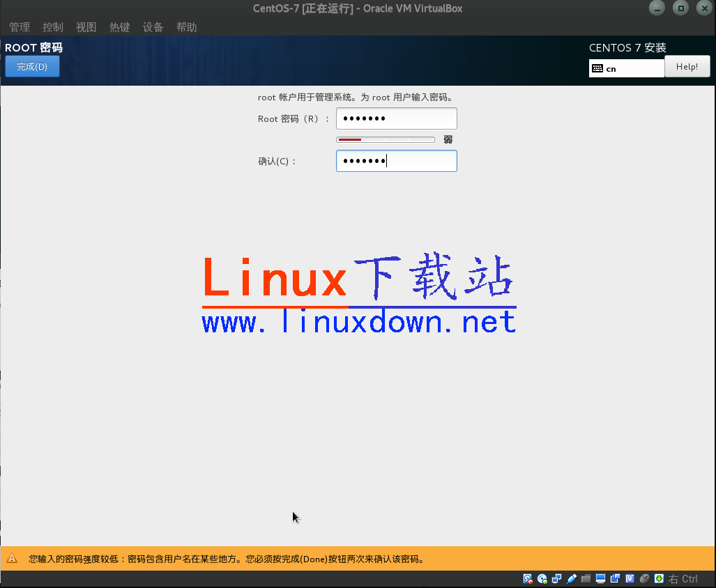Click the password weak warning message text
The image size is (716, 588).
(x=227, y=559)
